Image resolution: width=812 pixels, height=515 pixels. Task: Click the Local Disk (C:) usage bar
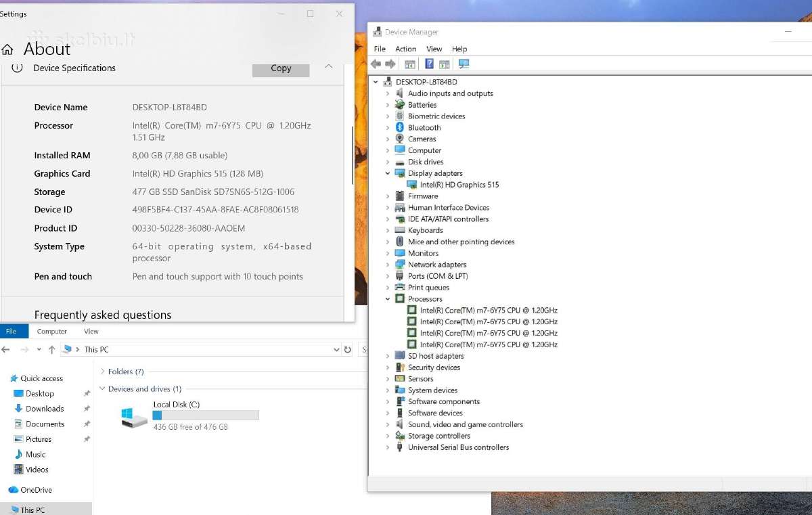(x=206, y=415)
